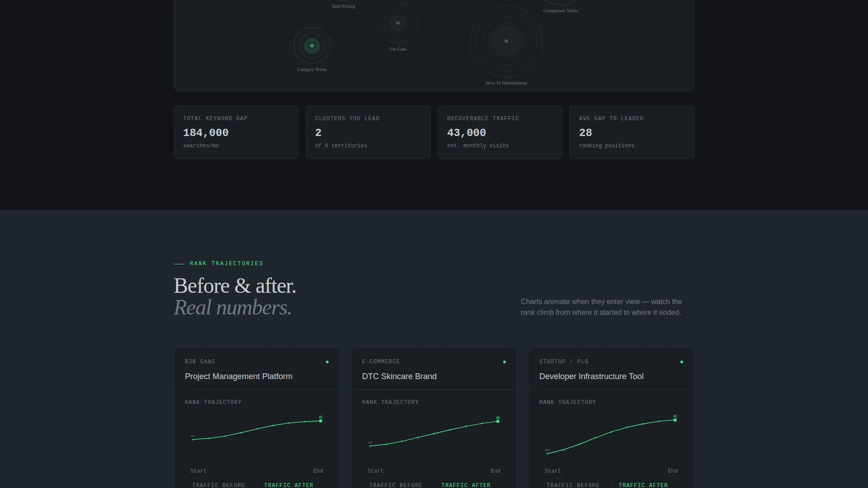
Task: Click the DTC Skincare rank chart end point
Action: 498,422
